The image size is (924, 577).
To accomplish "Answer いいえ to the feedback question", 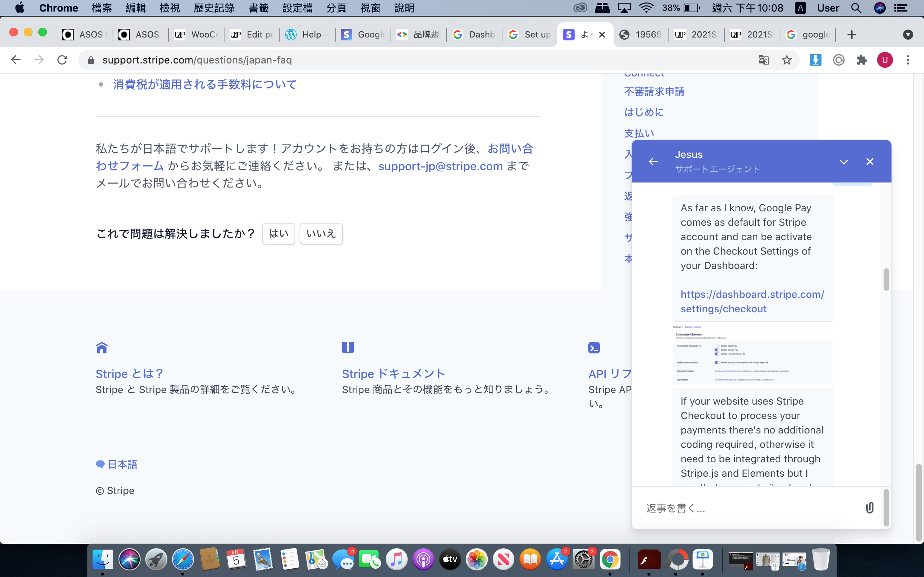I will 321,234.
